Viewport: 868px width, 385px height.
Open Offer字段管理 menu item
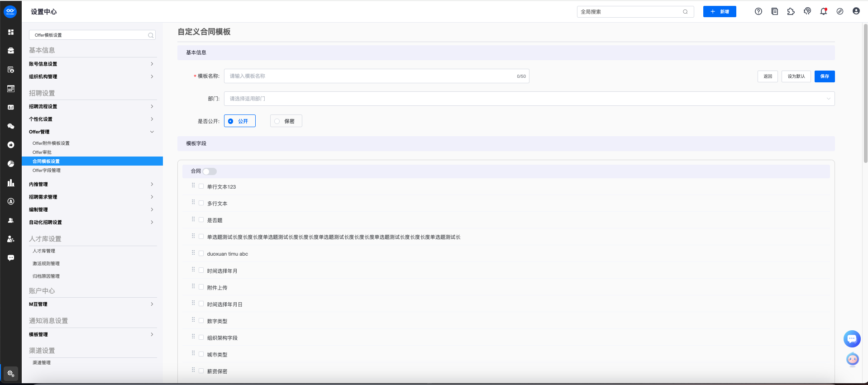[x=47, y=171]
